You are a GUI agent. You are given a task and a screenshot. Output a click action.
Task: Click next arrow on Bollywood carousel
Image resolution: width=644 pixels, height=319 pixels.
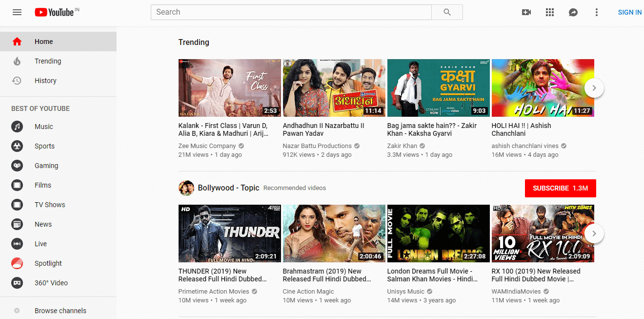click(594, 234)
